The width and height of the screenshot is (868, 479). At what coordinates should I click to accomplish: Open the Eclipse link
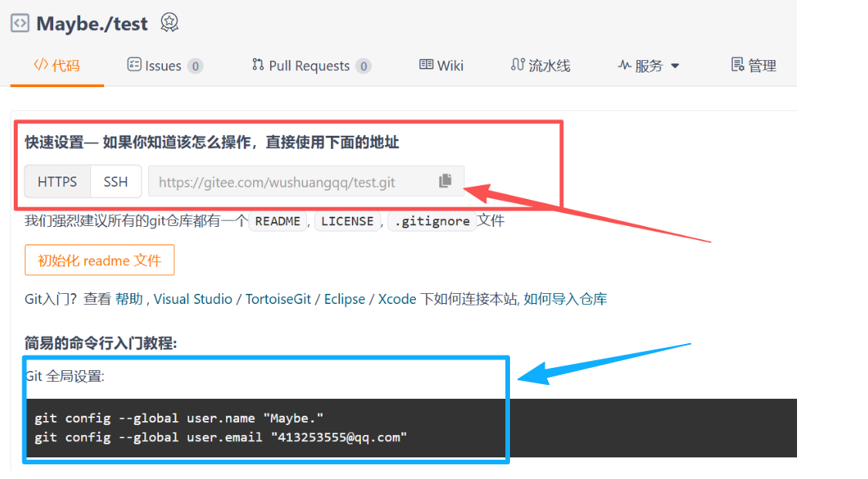[344, 299]
